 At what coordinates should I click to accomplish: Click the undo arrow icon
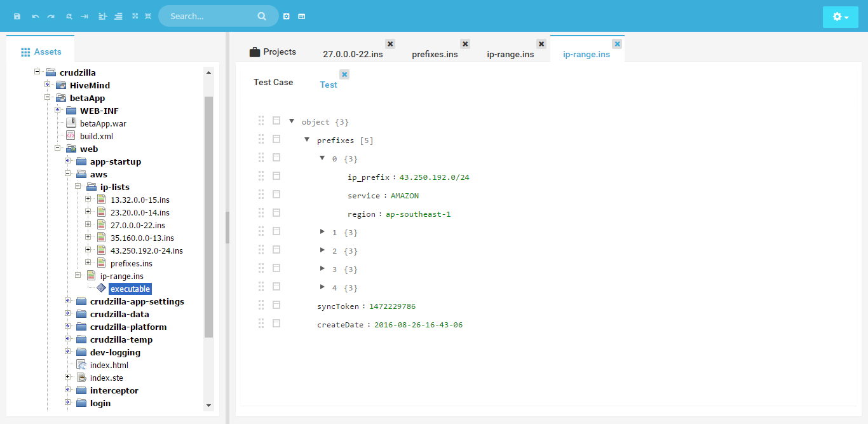[36, 17]
